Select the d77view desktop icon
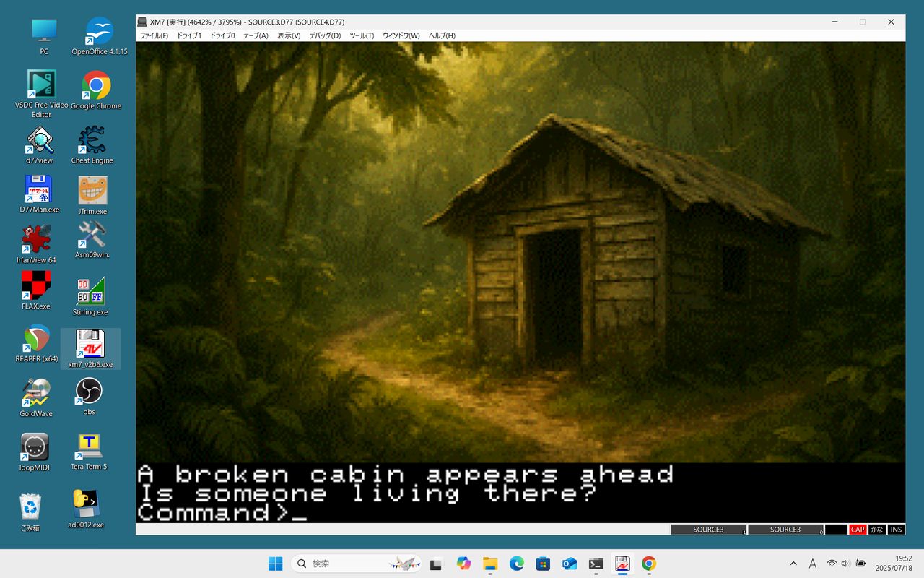This screenshot has width=924, height=578. 40,145
